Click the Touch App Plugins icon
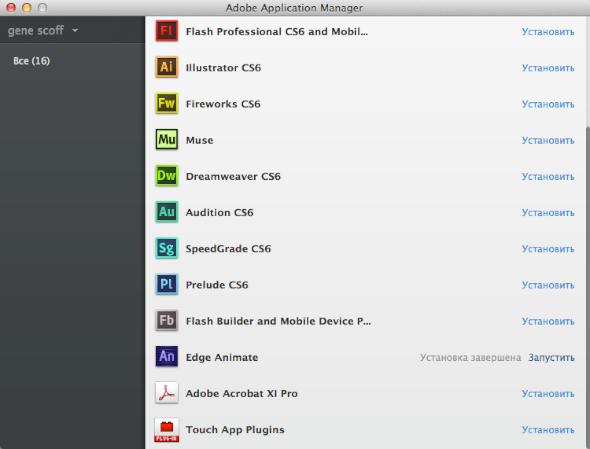The height and width of the screenshot is (449, 590). tap(167, 429)
